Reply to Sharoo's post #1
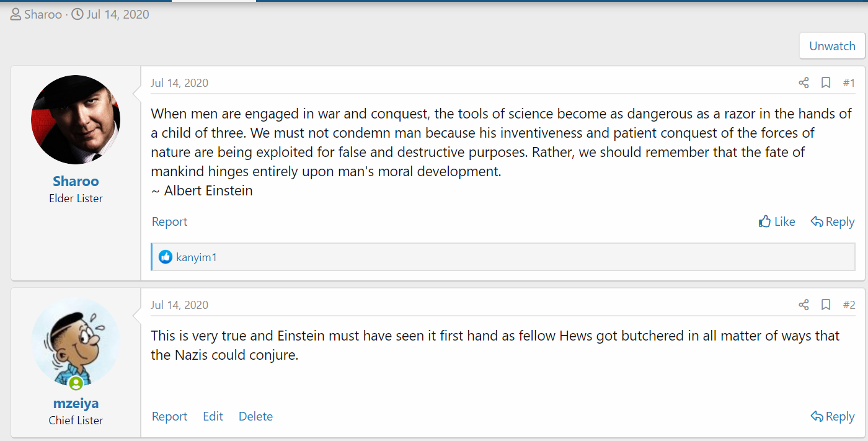Image resolution: width=868 pixels, height=441 pixels. pos(833,221)
